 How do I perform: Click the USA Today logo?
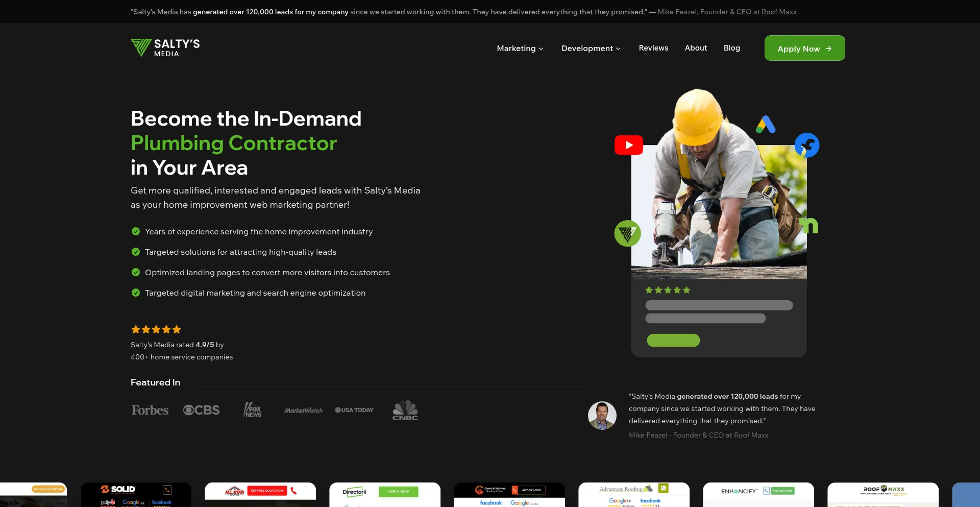[x=354, y=410]
